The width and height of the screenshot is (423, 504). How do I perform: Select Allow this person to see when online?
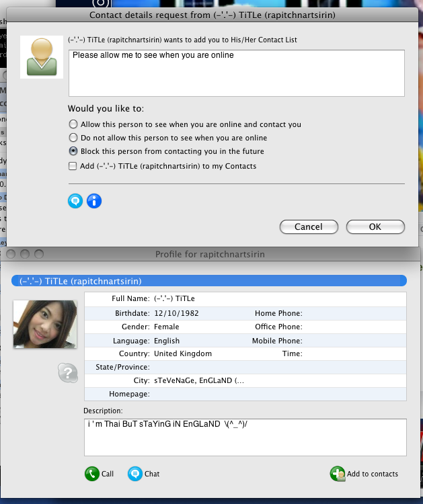pyautogui.click(x=73, y=124)
